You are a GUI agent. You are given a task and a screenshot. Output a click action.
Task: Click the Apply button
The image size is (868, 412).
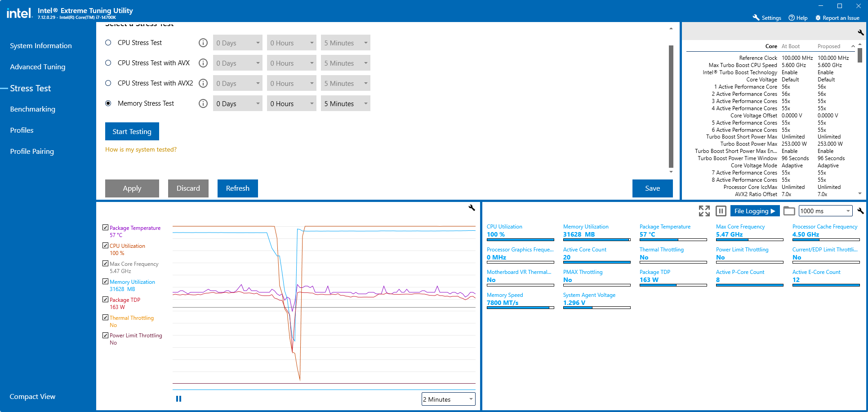point(132,188)
